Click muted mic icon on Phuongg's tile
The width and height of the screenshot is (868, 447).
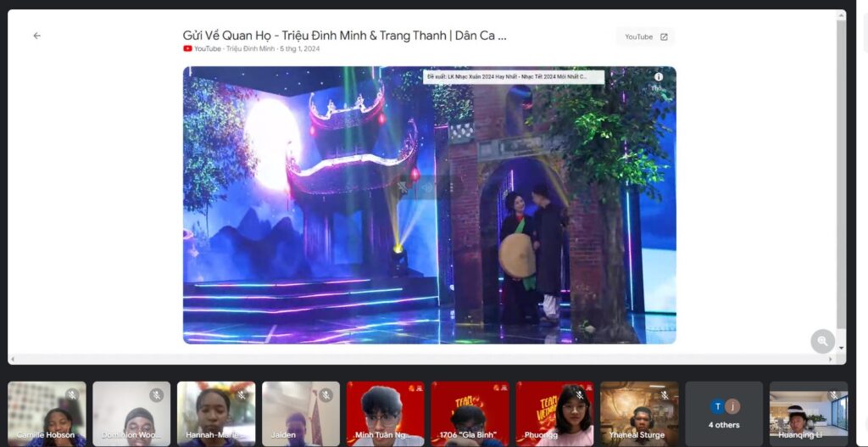(x=580, y=395)
